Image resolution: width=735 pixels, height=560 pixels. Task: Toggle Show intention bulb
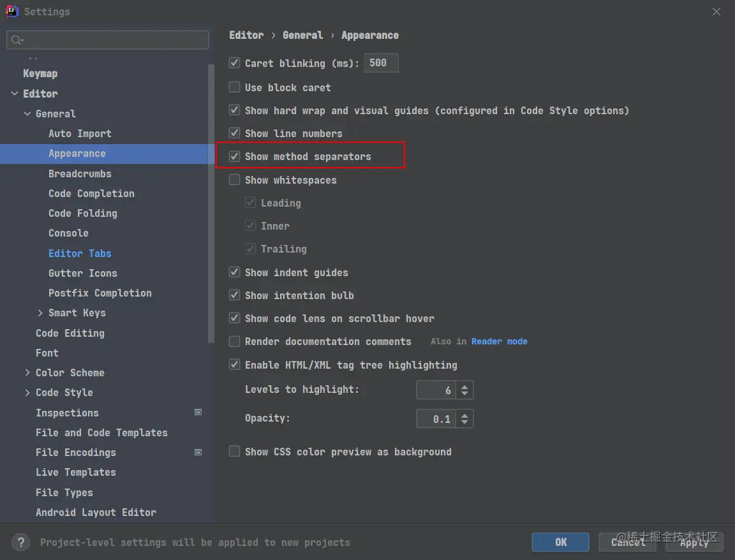234,295
